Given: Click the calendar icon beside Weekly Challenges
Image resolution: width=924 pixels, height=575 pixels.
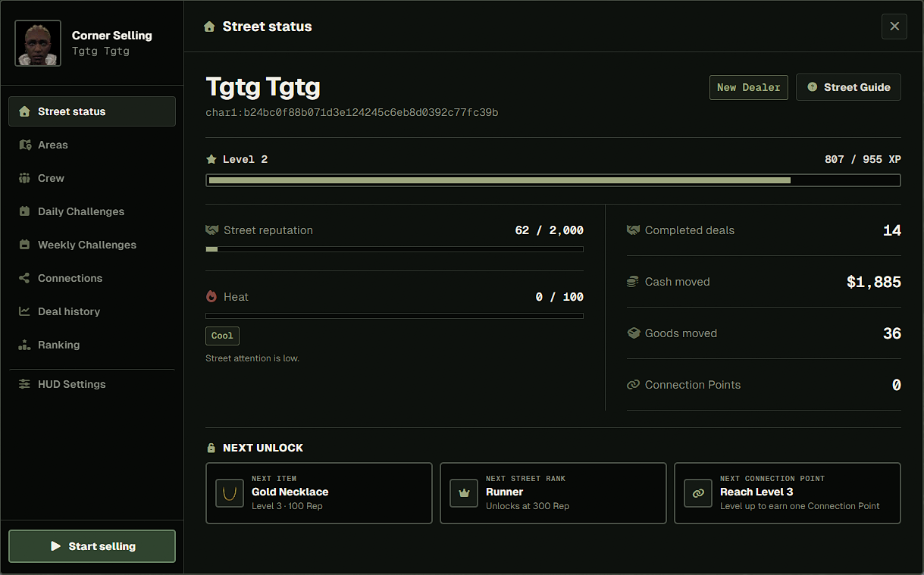Looking at the screenshot, I should pyautogui.click(x=24, y=245).
